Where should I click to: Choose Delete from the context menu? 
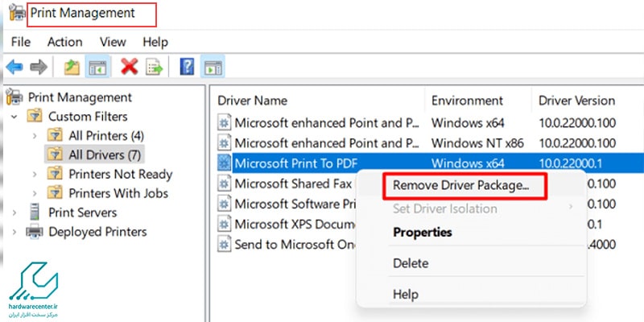pyautogui.click(x=411, y=263)
